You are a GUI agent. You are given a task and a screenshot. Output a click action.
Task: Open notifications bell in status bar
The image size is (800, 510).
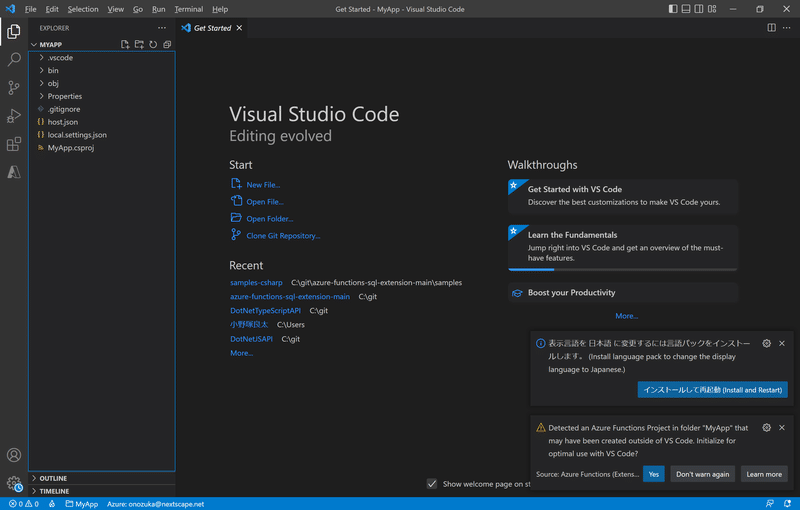[x=787, y=504]
